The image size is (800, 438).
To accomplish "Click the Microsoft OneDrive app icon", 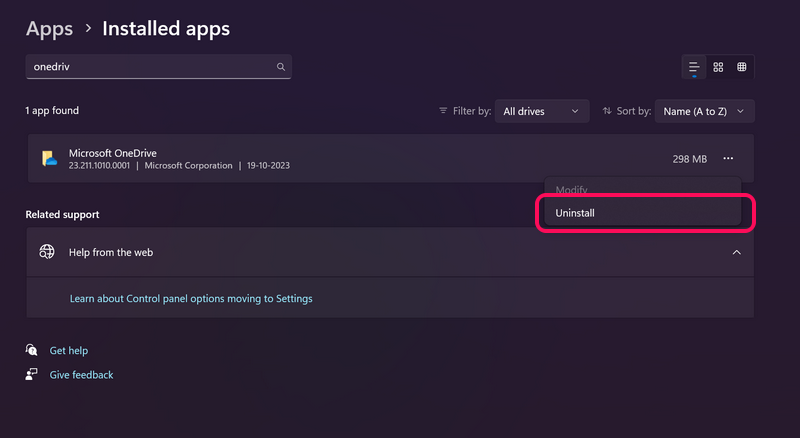I will (49, 158).
